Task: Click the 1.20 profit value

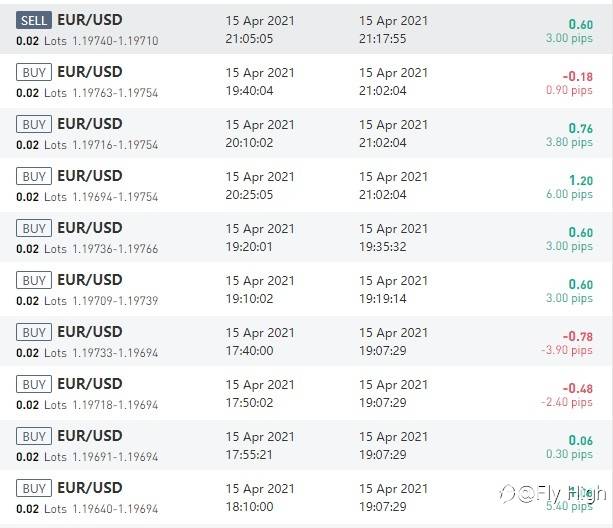Action: pyautogui.click(x=580, y=180)
